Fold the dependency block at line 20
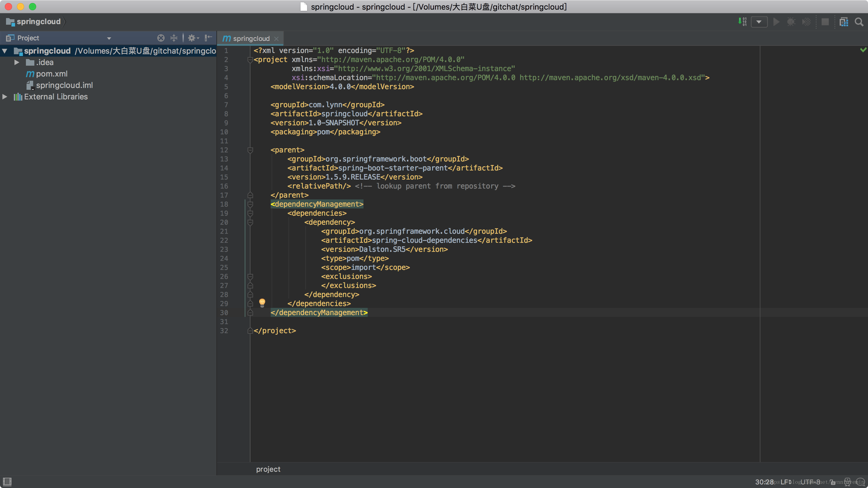This screenshot has width=868, height=488. pyautogui.click(x=250, y=223)
